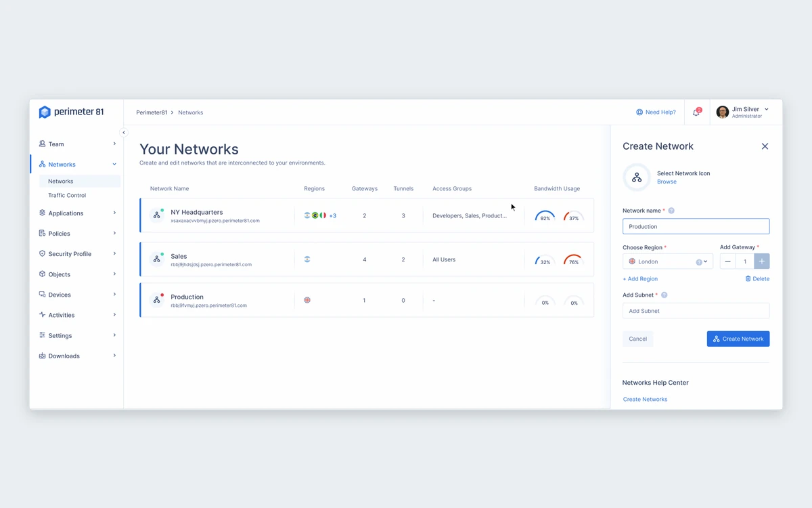Click the Applications layers icon

click(42, 213)
